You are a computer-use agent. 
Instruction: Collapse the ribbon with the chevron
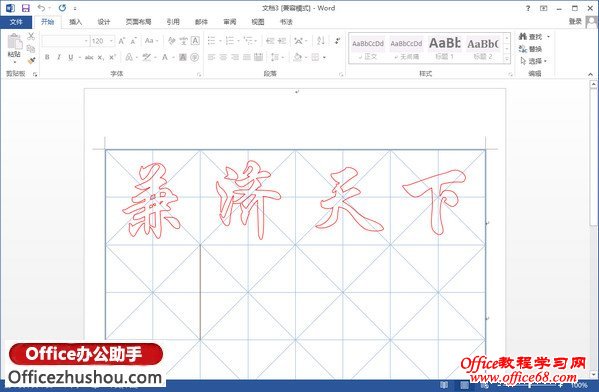[591, 74]
